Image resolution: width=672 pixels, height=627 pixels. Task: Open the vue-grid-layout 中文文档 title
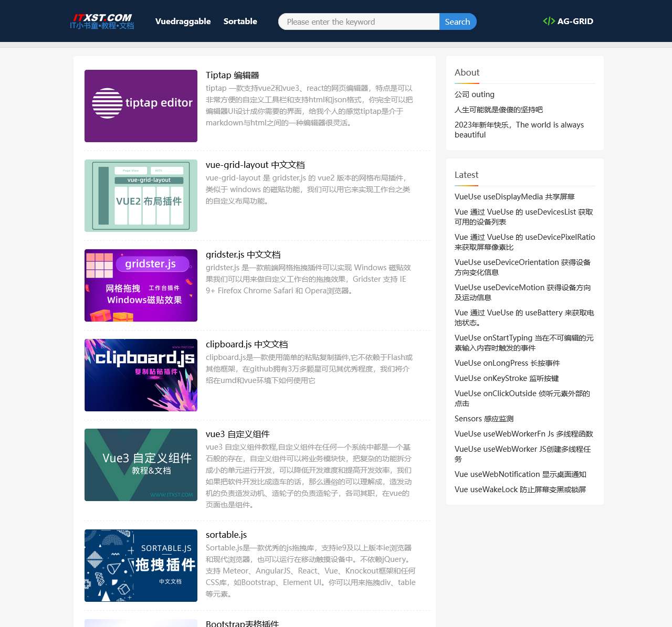[255, 165]
